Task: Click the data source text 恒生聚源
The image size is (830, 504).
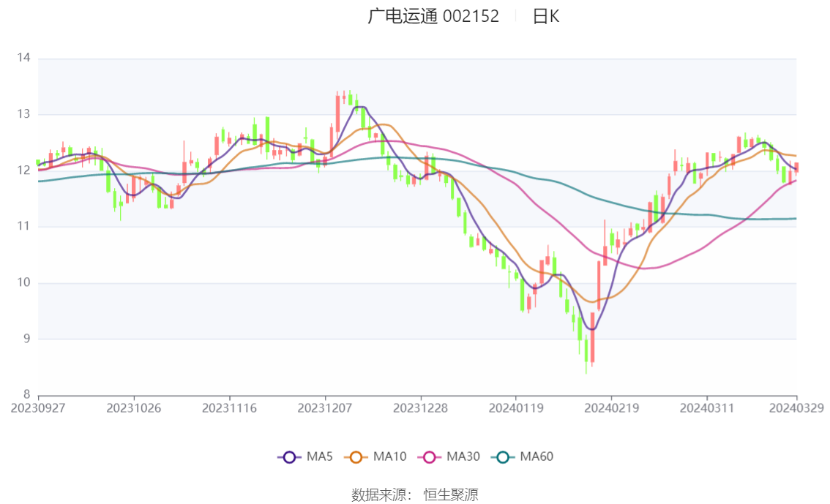Action: pos(450,495)
